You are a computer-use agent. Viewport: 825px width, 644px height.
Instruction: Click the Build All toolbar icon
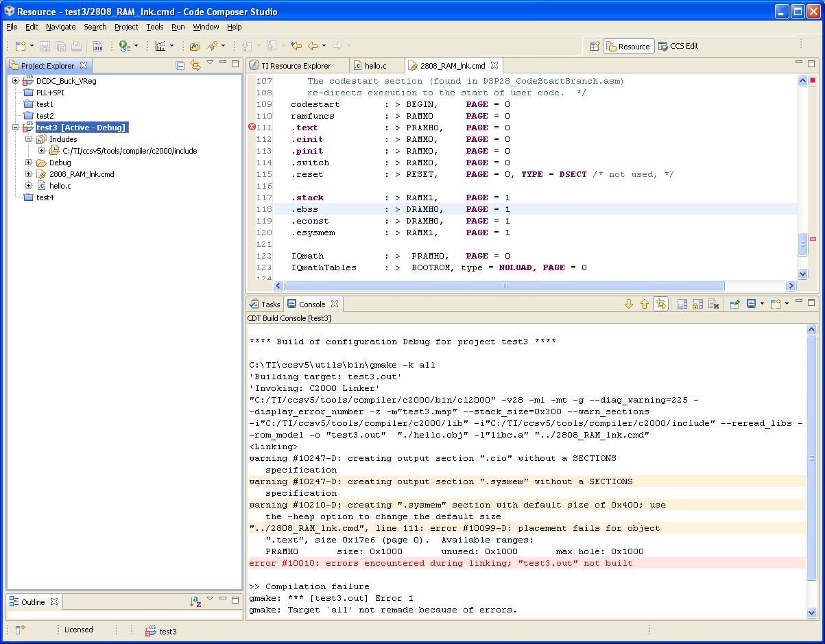tap(97, 46)
